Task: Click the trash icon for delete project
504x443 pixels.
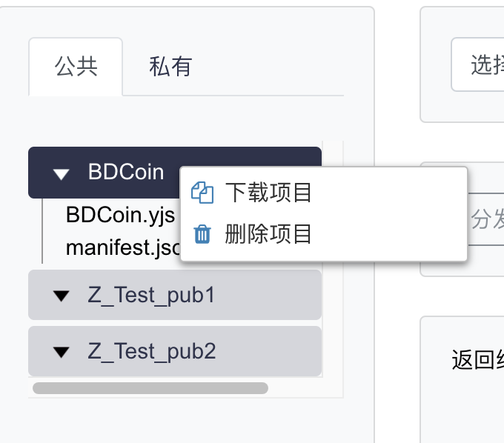Action: tap(202, 235)
